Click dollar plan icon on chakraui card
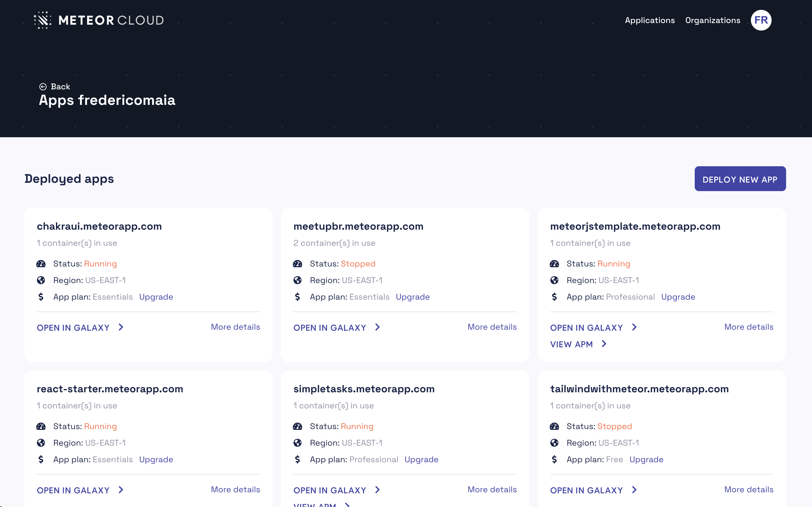The image size is (812, 507). pyautogui.click(x=41, y=297)
